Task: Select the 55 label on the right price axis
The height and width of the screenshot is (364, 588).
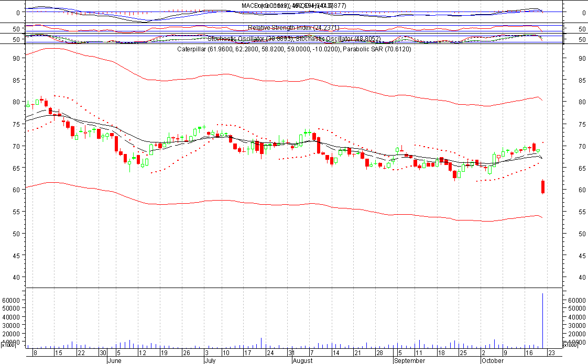Action: [x=582, y=212]
